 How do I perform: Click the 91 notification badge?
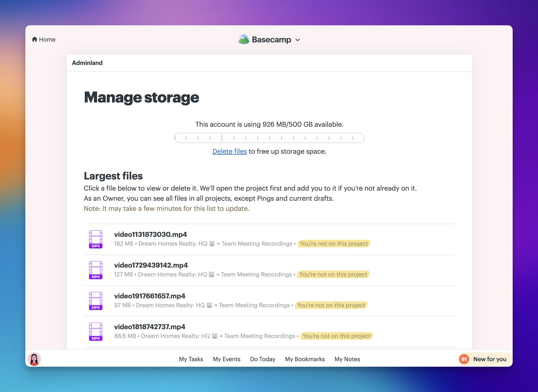pos(464,359)
